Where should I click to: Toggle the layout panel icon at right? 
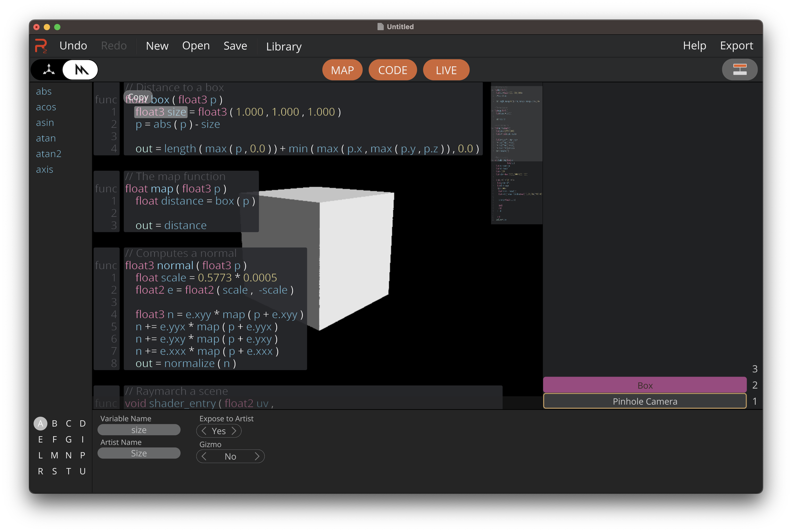[x=739, y=69]
